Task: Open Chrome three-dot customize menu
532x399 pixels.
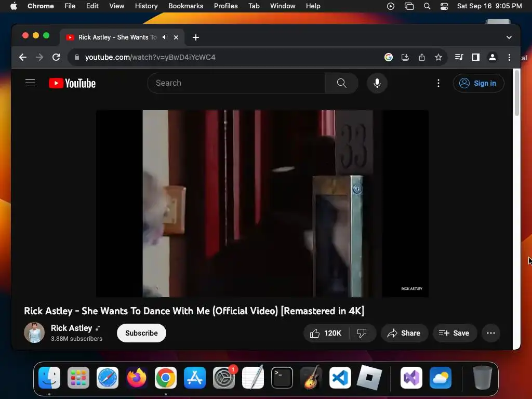Action: click(x=509, y=57)
